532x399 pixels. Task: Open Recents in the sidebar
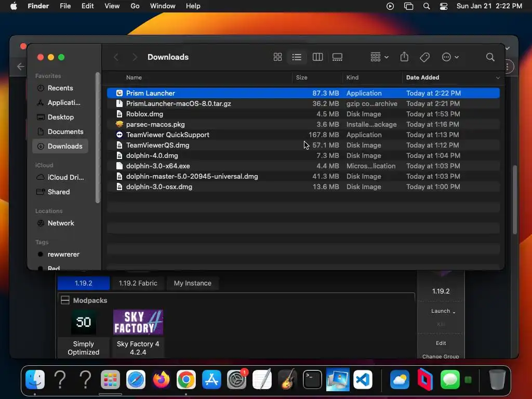tap(60, 88)
